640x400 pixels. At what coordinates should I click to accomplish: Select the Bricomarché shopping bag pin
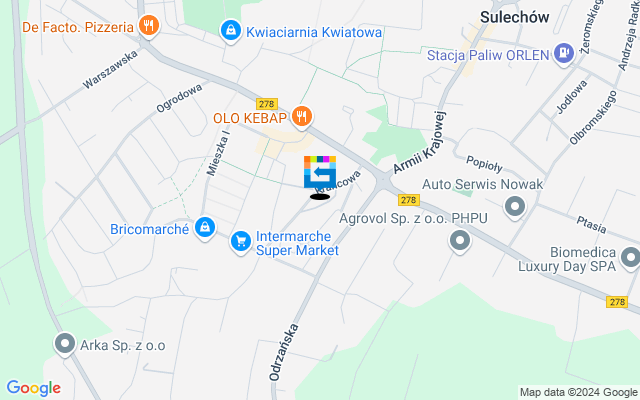(205, 227)
